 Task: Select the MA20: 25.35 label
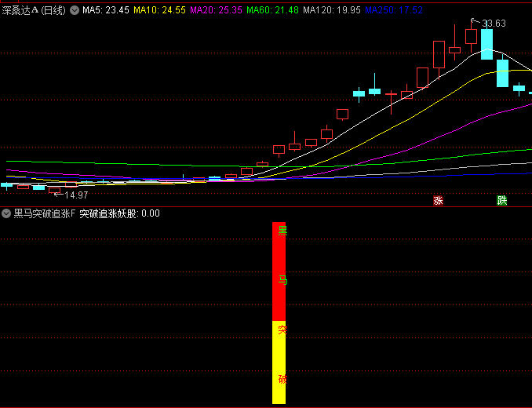click(x=216, y=10)
